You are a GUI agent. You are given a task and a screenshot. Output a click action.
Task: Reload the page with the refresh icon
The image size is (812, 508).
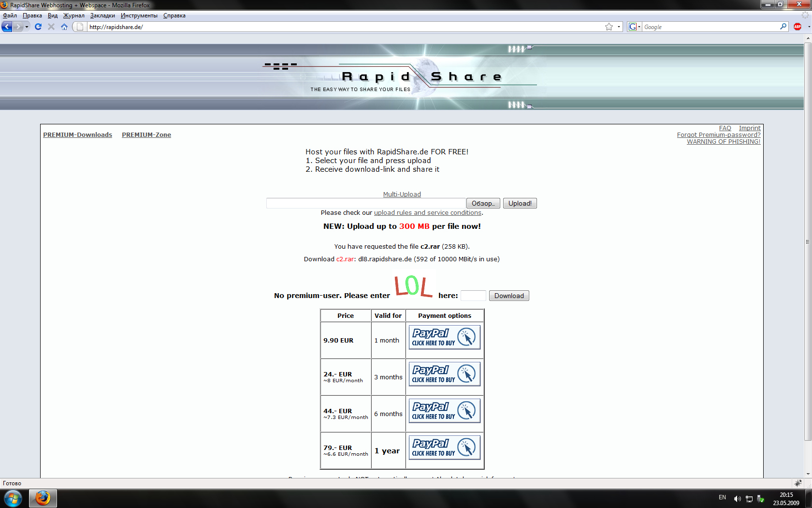click(38, 27)
